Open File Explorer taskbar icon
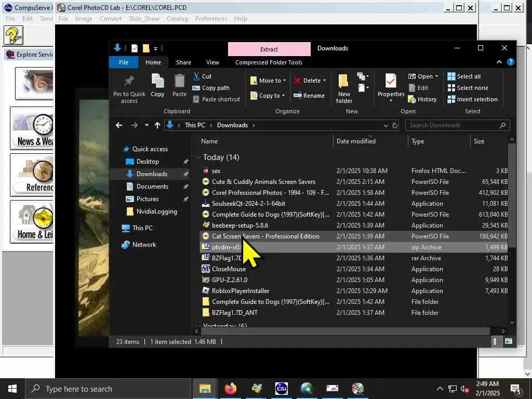This screenshot has width=532, height=399. tap(205, 389)
